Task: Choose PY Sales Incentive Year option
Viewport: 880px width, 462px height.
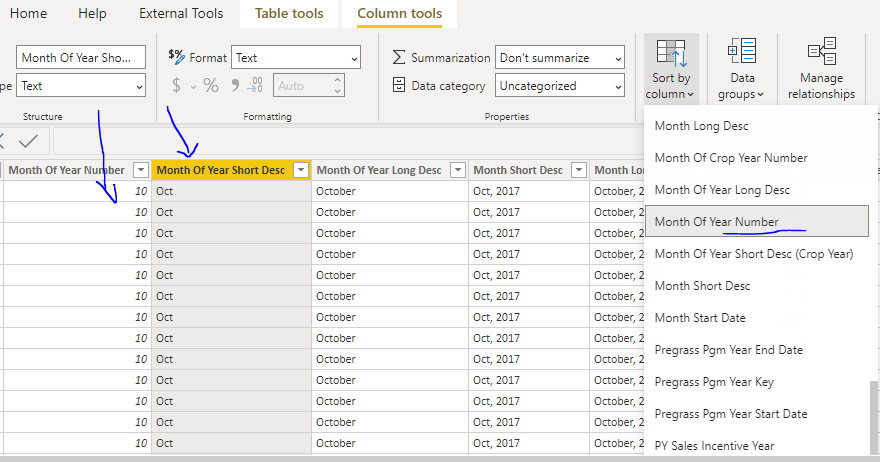Action: click(x=757, y=445)
